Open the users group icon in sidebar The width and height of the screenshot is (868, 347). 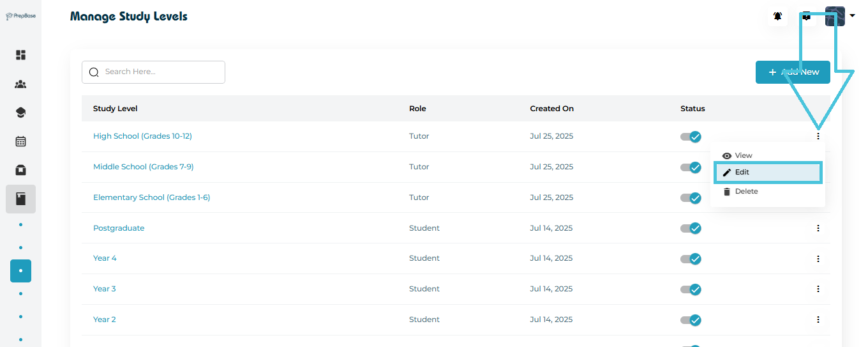click(x=20, y=84)
